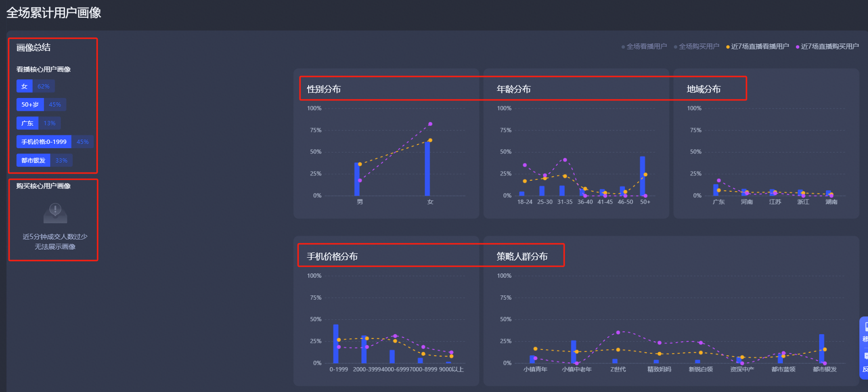This screenshot has width=868, height=392.
Task: Click the 地域分布 chart title
Action: 703,89
